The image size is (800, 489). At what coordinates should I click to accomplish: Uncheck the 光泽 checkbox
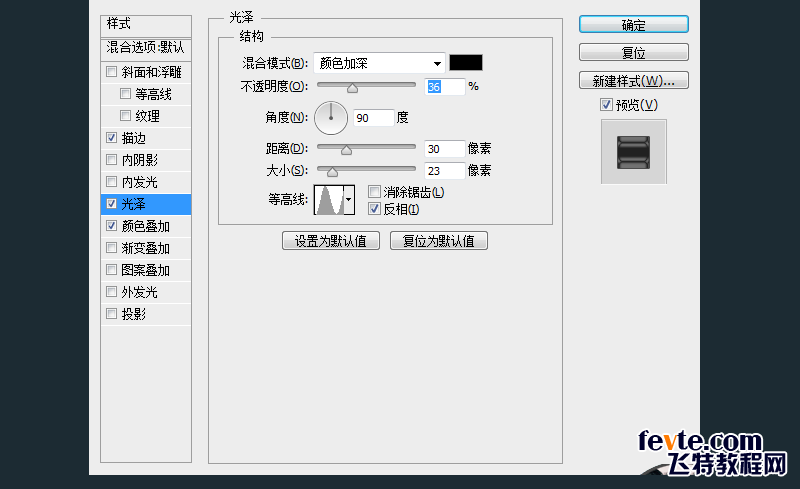(x=111, y=203)
